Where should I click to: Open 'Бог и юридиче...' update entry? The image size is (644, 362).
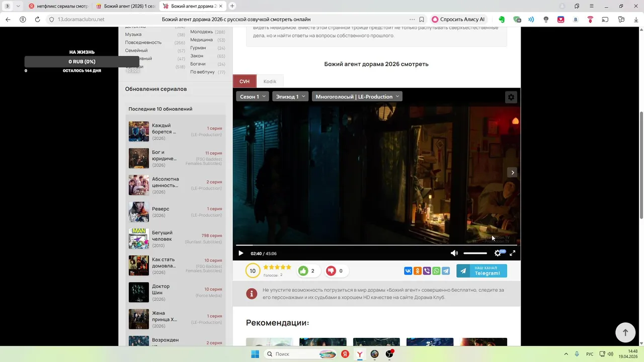(x=176, y=158)
